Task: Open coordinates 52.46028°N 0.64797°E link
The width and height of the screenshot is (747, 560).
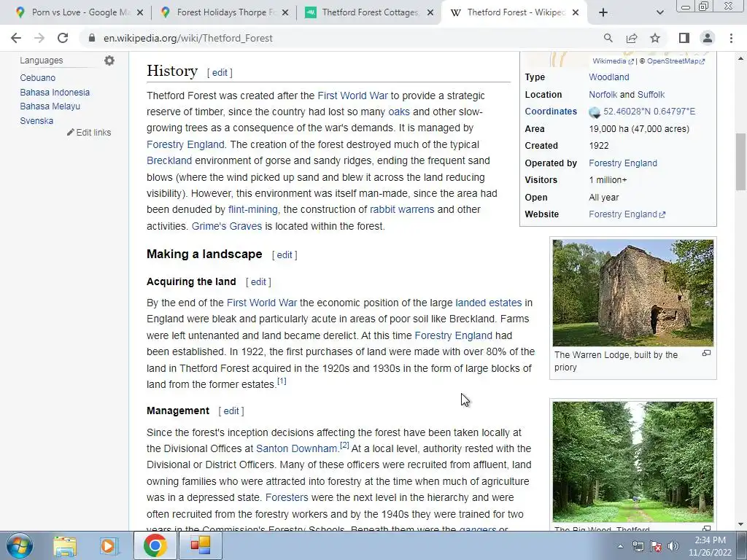Action: click(x=649, y=112)
